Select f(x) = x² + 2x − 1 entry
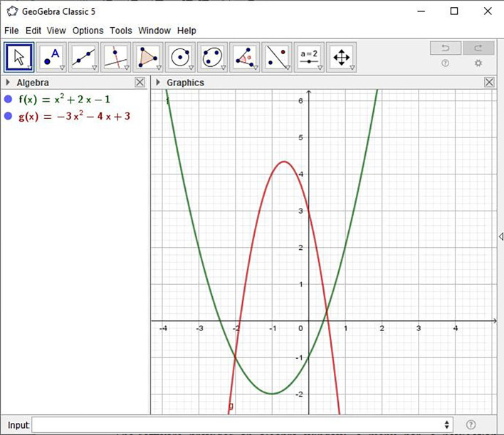The width and height of the screenshot is (504, 435). click(64, 100)
